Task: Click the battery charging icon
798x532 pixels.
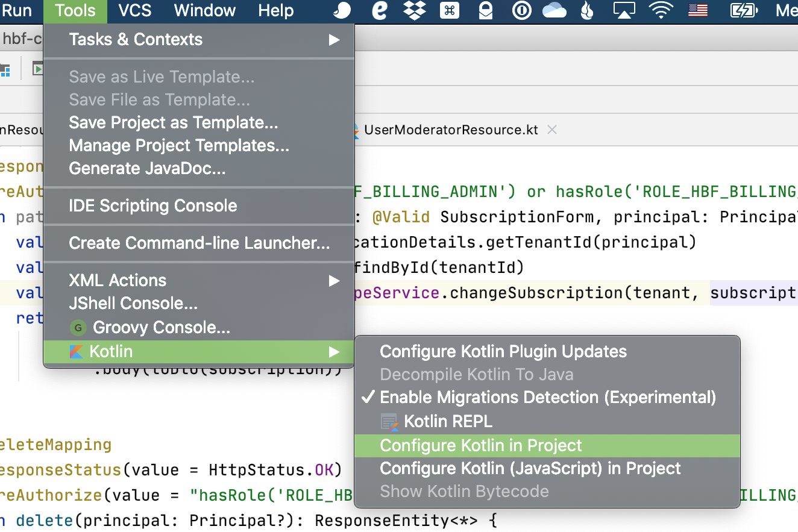Action: pos(744,10)
